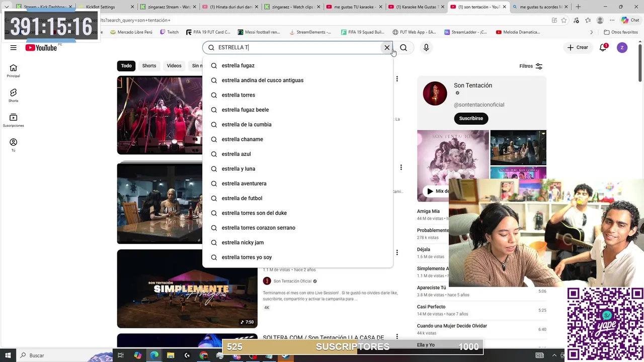Open StreamLadder bookmark
This screenshot has height=362, width=644.
click(x=465, y=32)
